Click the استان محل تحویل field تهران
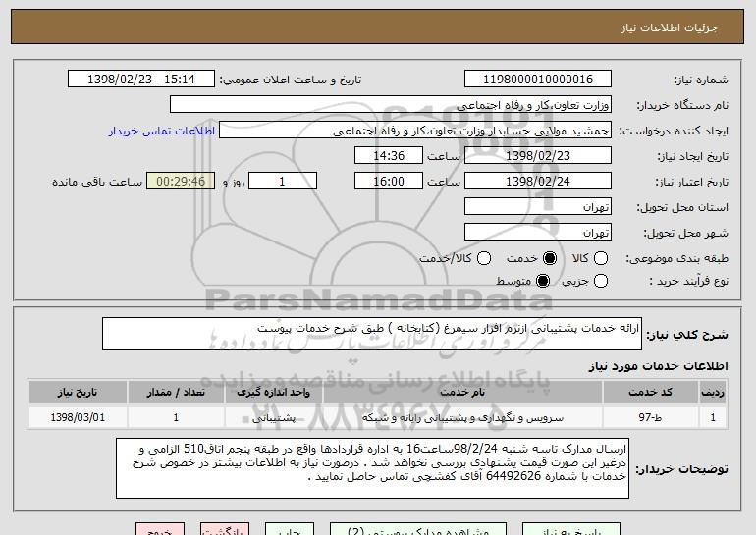The height and width of the screenshot is (535, 756). coord(538,207)
